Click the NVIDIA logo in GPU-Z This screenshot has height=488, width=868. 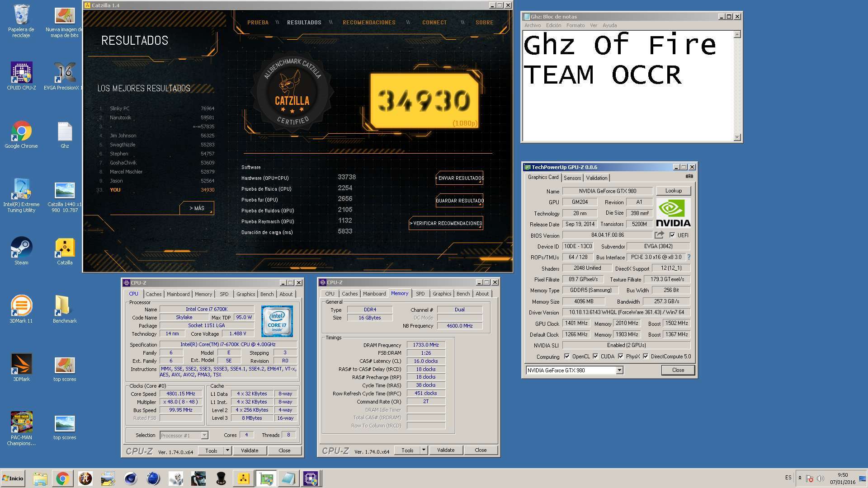coord(673,212)
